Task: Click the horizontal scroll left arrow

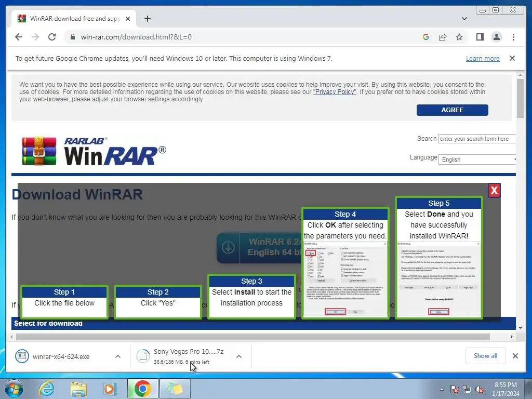Action: (12, 337)
